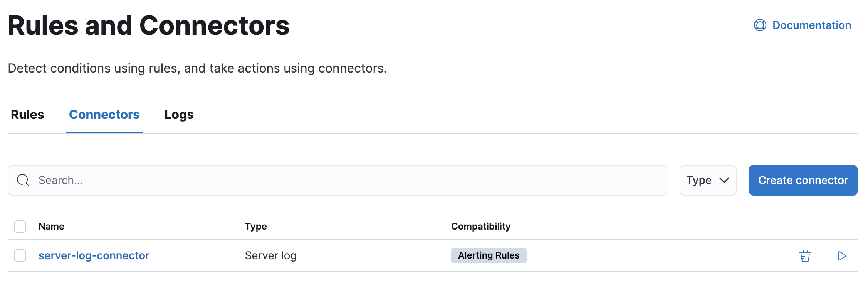The image size is (868, 284).
Task: Click the trash icon to delete server-log-connector
Action: pos(805,255)
